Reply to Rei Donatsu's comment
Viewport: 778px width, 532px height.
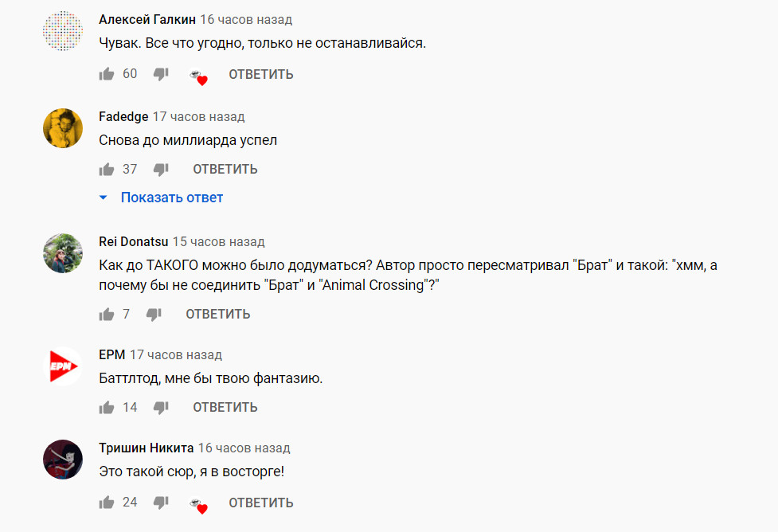(x=218, y=315)
